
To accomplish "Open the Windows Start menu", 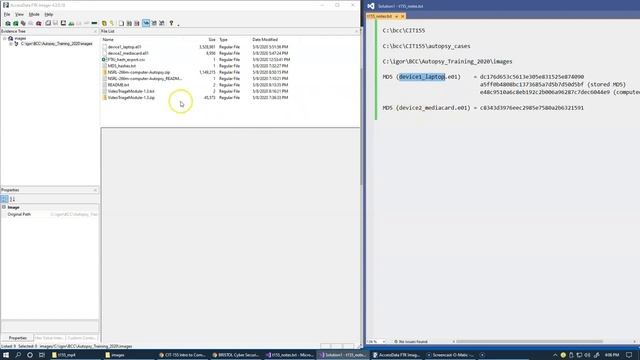I will click(x=6, y=355).
